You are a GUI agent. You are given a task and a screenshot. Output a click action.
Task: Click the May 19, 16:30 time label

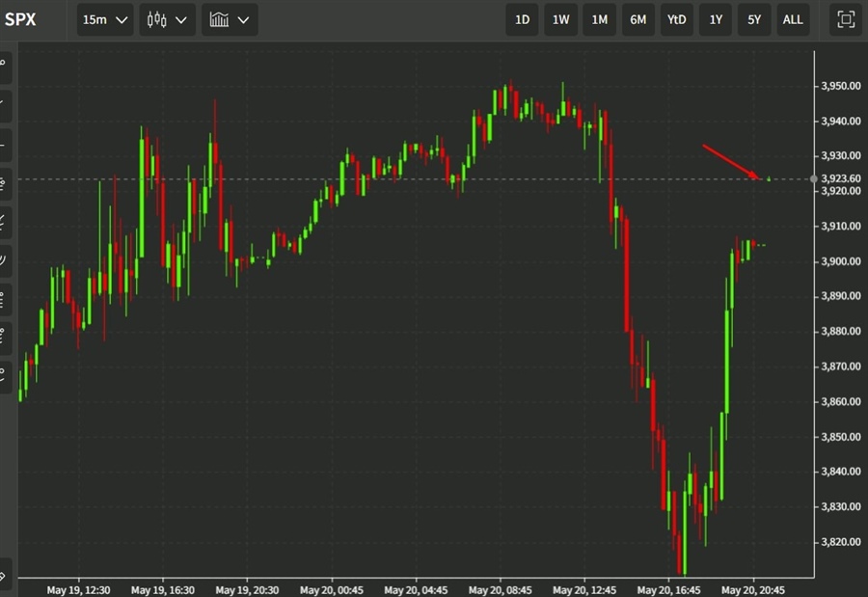(x=163, y=590)
